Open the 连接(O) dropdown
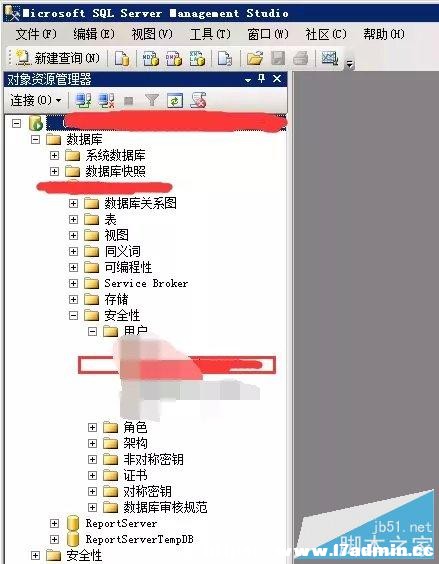Viewport: 439px width, 564px height. point(35,100)
